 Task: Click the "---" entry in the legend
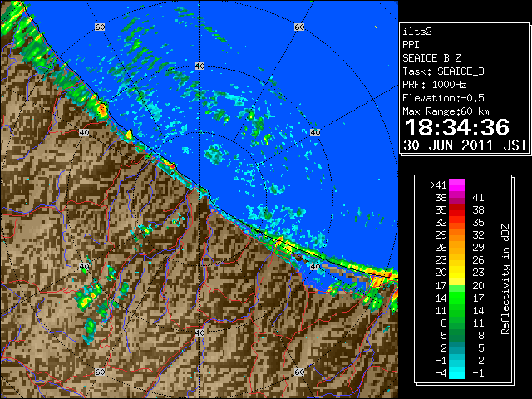(x=475, y=185)
